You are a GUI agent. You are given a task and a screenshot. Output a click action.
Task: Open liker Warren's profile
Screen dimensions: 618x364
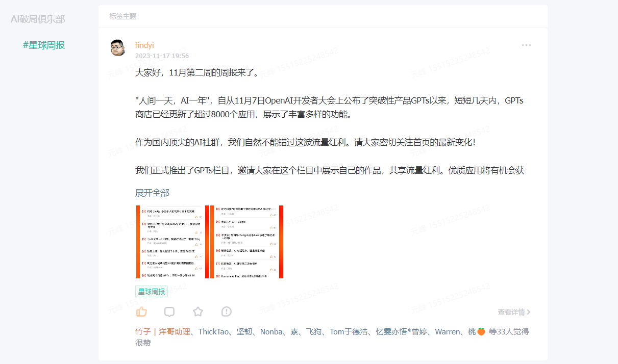coord(447,331)
